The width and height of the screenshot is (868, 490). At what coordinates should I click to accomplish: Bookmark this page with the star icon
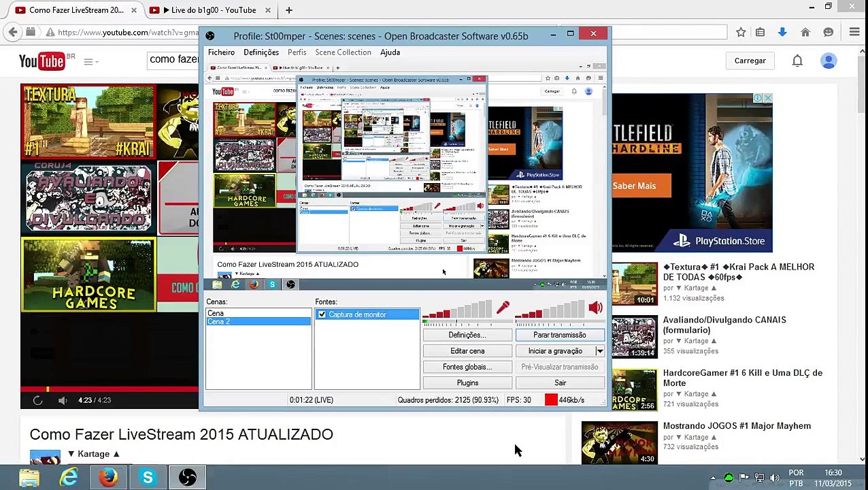pyautogui.click(x=741, y=32)
